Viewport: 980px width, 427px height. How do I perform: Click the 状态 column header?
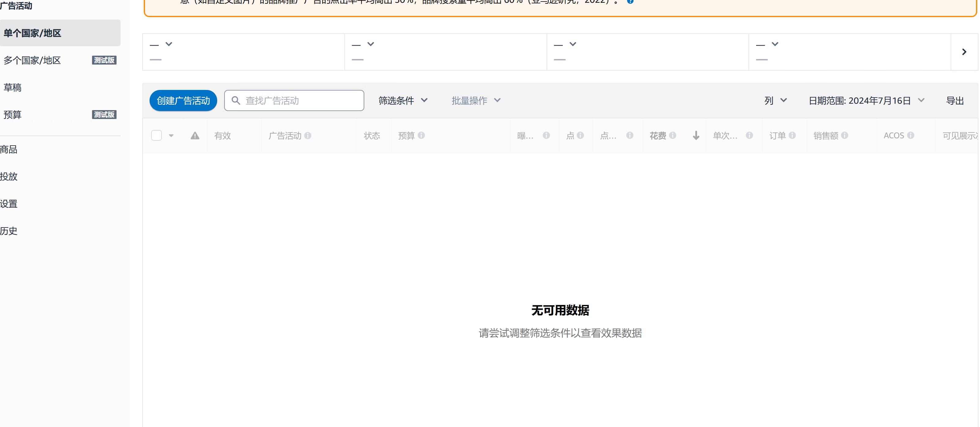(x=372, y=136)
